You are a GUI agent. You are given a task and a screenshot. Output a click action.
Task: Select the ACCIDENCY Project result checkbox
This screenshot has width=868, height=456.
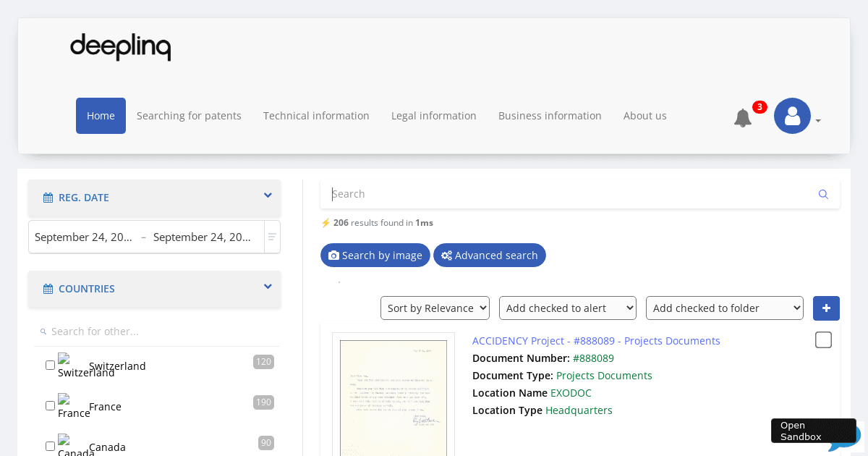tap(823, 340)
